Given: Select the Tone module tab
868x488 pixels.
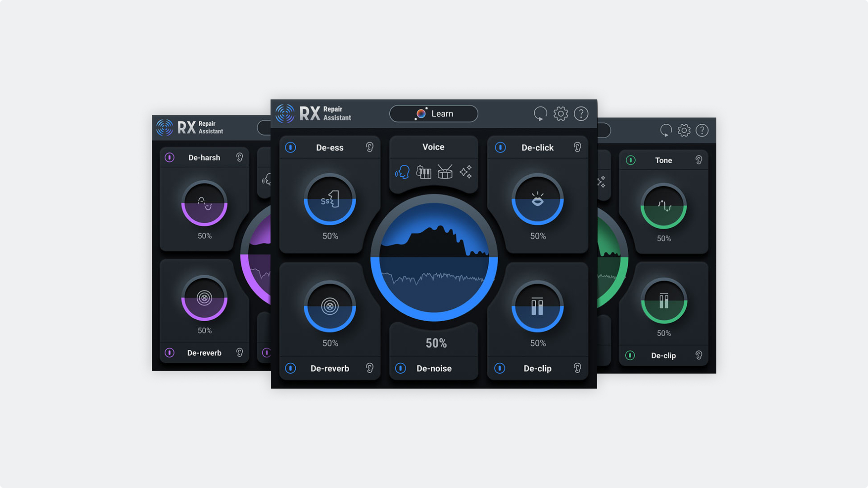Looking at the screenshot, I should 664,160.
